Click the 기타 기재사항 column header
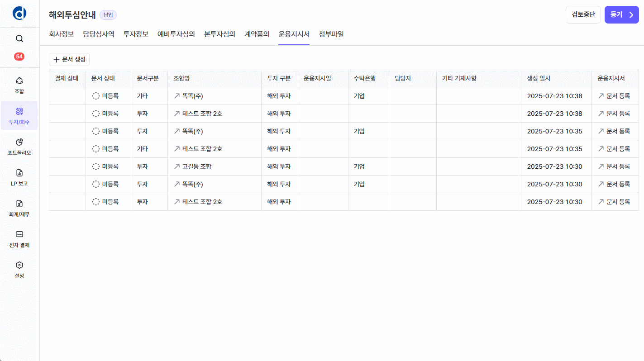Screen dimensions: 644x361 pyautogui.click(x=479, y=78)
